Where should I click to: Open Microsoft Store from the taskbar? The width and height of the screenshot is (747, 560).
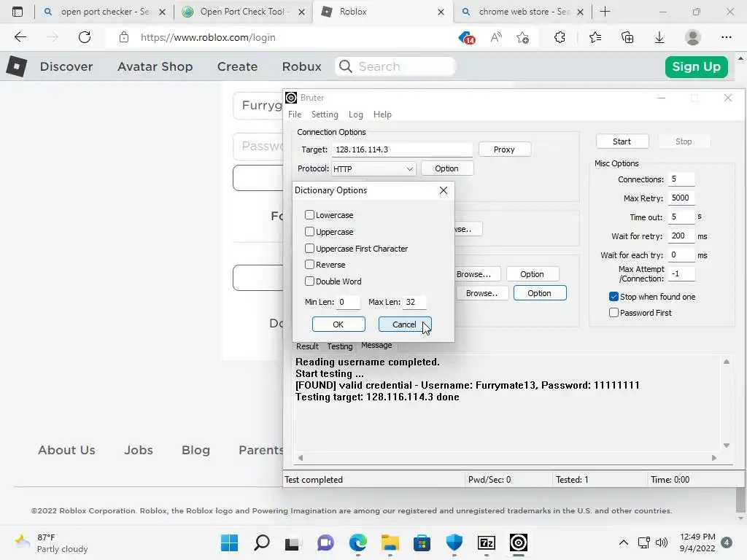[x=422, y=542]
